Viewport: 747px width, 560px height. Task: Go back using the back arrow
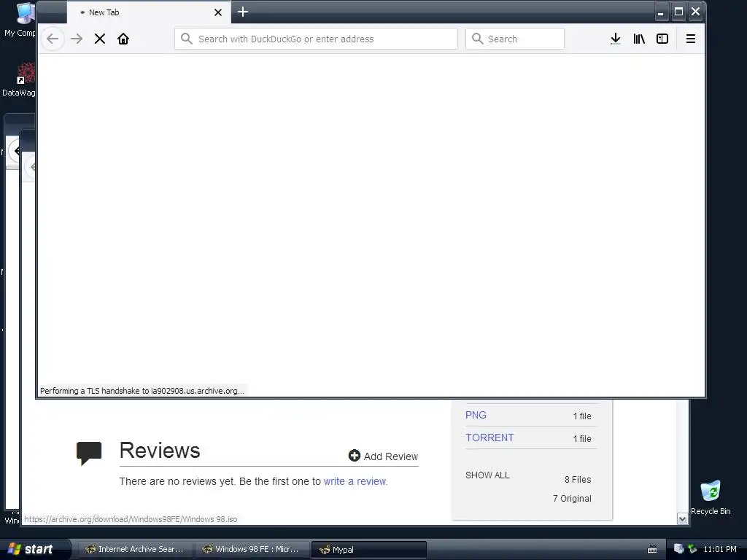pyautogui.click(x=53, y=39)
